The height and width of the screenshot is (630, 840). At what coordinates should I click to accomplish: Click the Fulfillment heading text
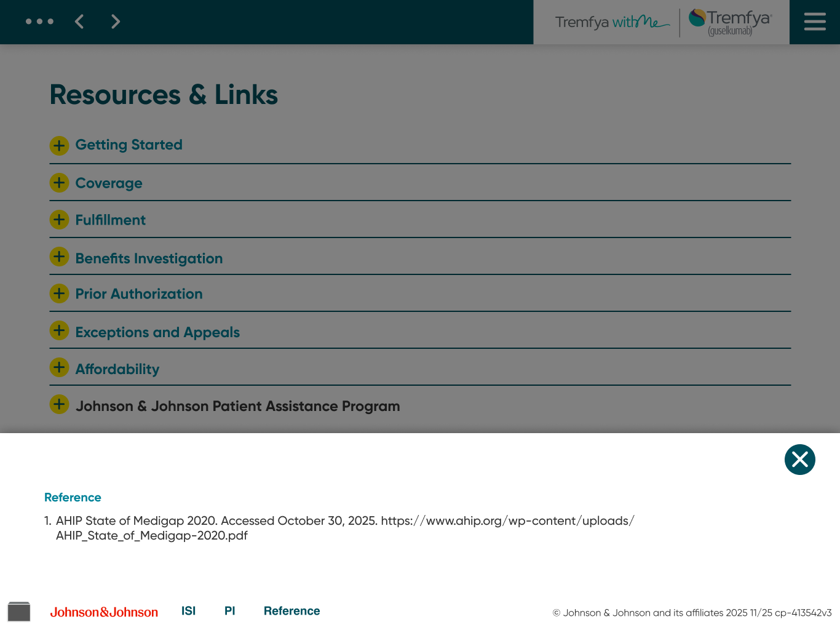[x=111, y=220]
